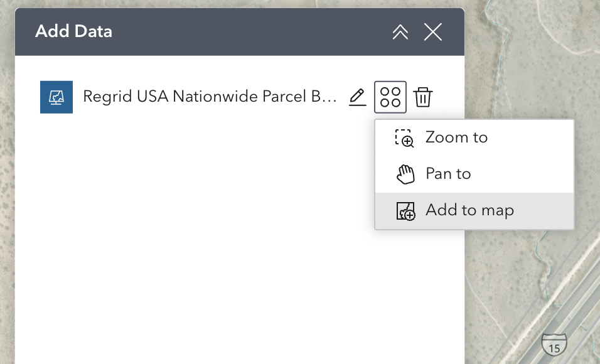Choose the Zoom to text label

[x=456, y=137]
